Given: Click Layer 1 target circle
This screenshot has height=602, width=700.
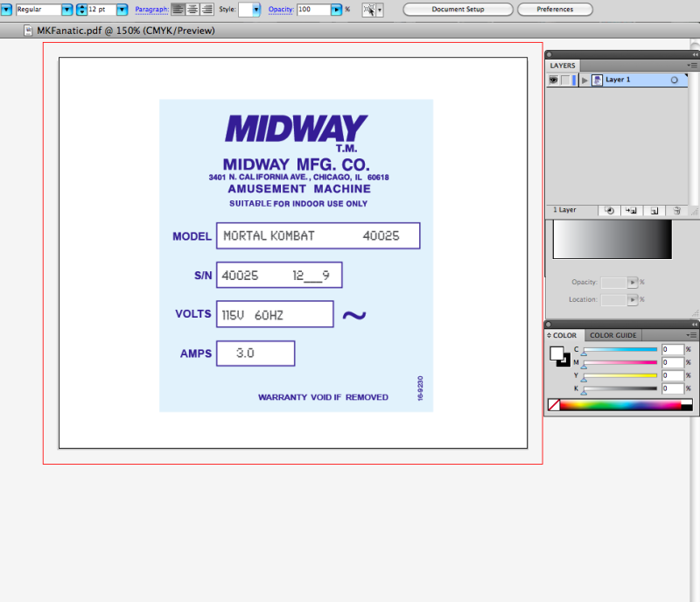Looking at the screenshot, I should 674,80.
